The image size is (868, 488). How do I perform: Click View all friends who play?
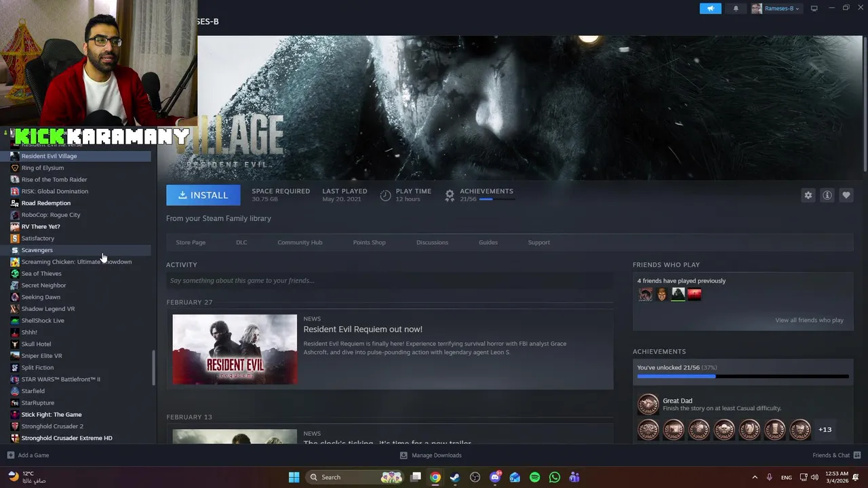tap(809, 320)
